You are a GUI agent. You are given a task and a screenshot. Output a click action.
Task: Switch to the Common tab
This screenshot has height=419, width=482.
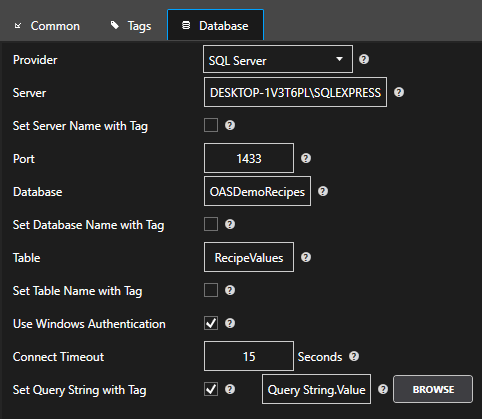pos(47,26)
